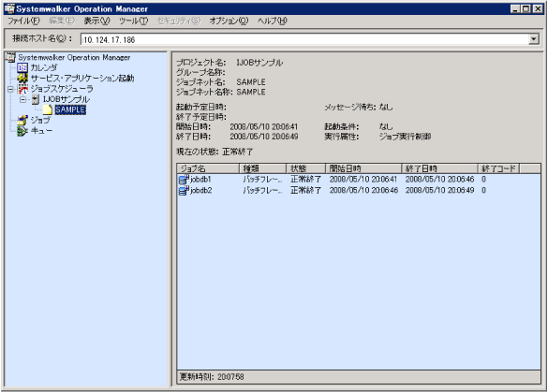Click the Systemwalker Operation Manager root tree icon
The width and height of the screenshot is (548, 392).
click(x=10, y=57)
